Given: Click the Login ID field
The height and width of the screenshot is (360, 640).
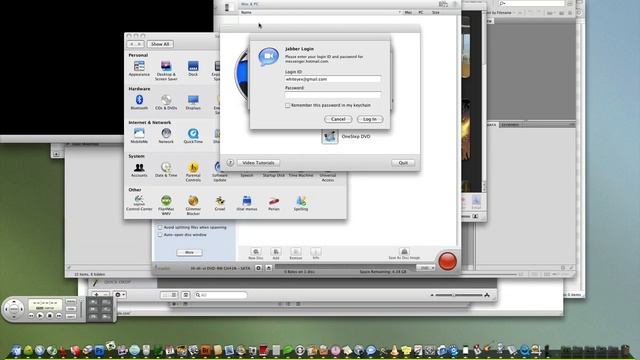Looking at the screenshot, I should (x=333, y=79).
